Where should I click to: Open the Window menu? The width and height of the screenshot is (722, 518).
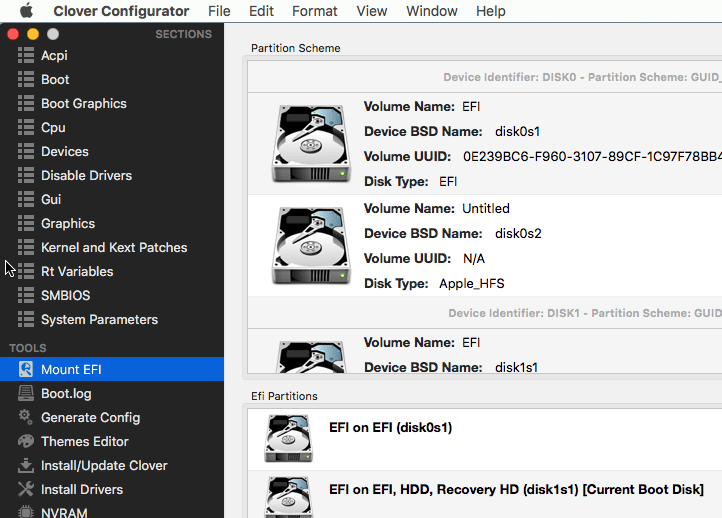431,11
